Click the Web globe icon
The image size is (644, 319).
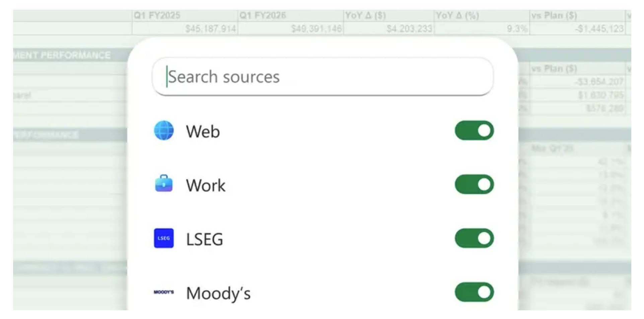click(164, 130)
